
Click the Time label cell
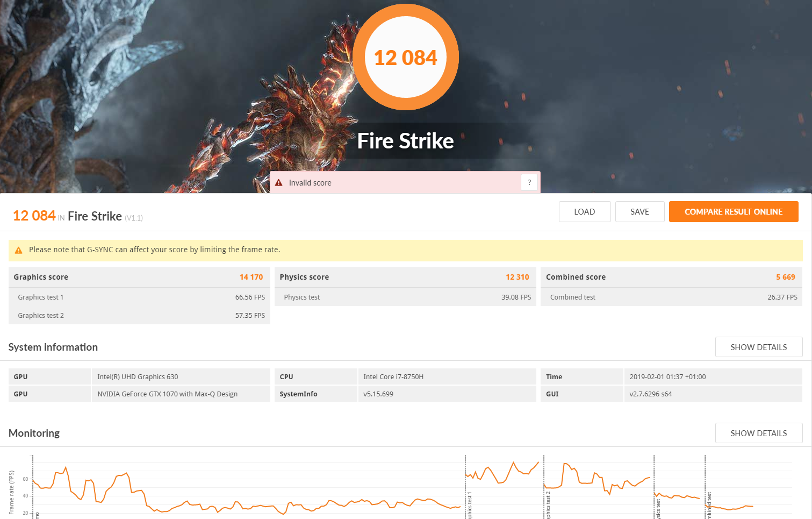point(582,377)
